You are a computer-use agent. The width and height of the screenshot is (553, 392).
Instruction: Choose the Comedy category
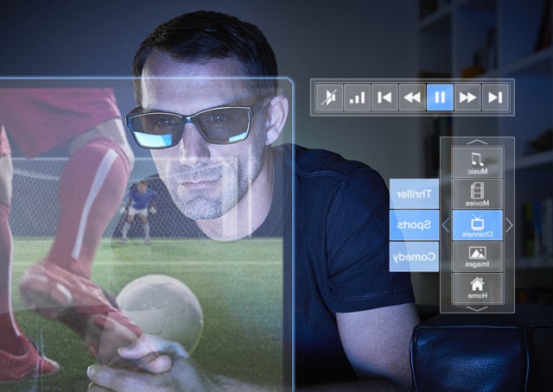415,256
